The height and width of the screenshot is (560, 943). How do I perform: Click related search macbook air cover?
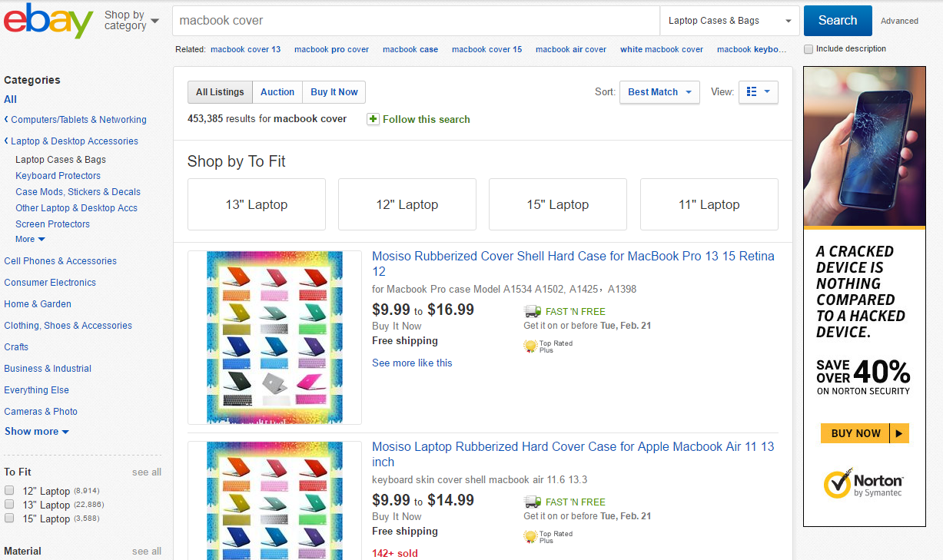click(571, 49)
